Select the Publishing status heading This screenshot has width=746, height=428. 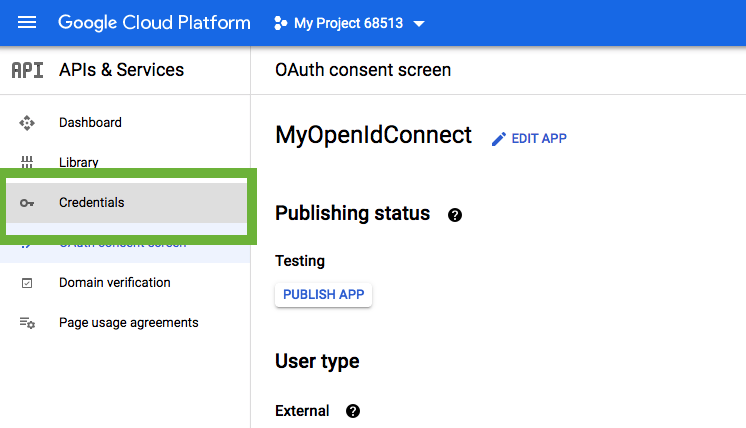353,213
